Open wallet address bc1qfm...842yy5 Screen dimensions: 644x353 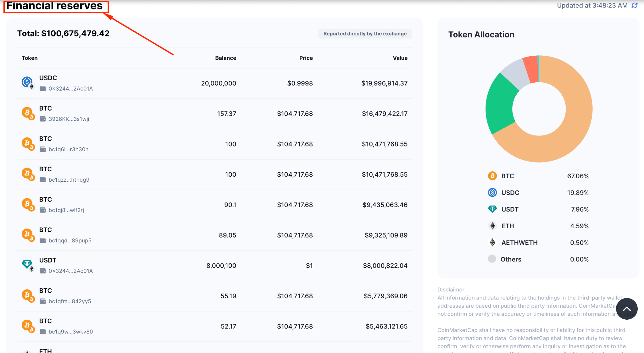(x=69, y=301)
